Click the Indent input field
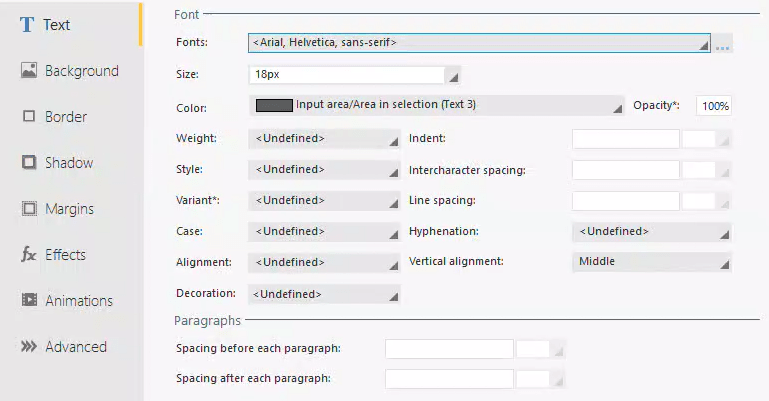This screenshot has height=401, width=769. (625, 139)
